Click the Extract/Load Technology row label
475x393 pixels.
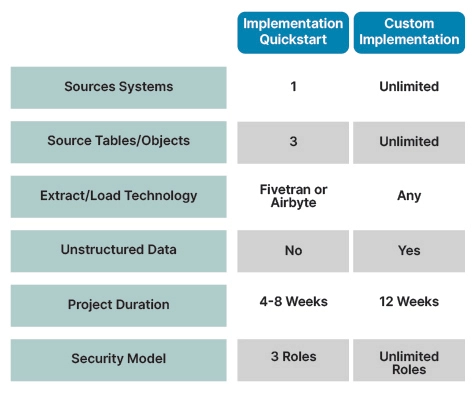[x=119, y=197]
